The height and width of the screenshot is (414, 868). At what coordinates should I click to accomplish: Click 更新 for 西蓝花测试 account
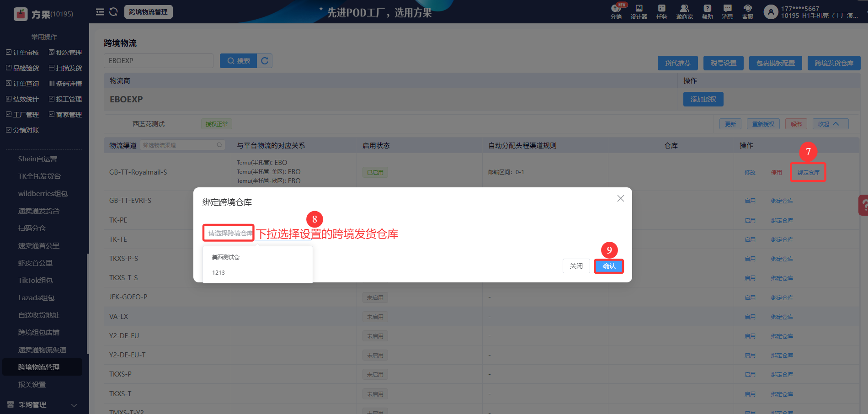click(730, 124)
